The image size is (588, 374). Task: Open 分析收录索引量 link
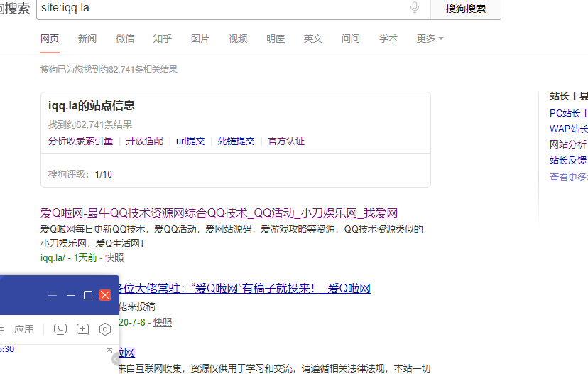tap(81, 141)
